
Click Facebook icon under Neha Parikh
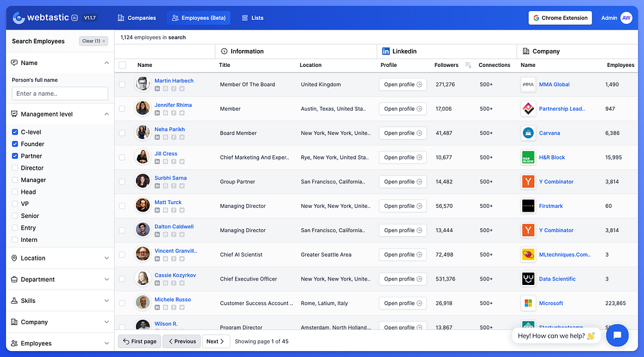tap(174, 137)
